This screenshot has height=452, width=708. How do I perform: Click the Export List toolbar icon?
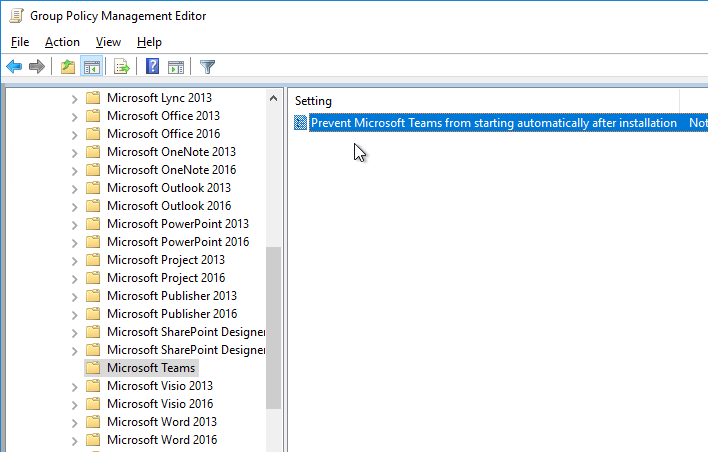(x=121, y=67)
